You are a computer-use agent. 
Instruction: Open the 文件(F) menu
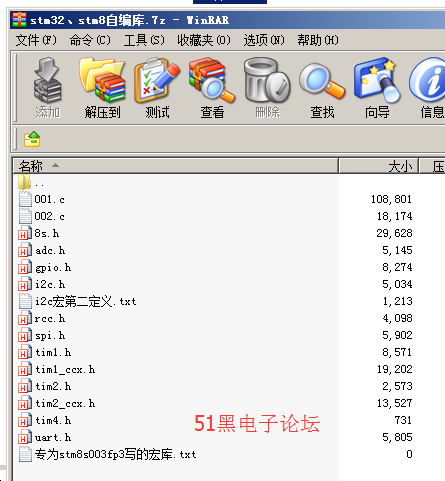(x=36, y=40)
